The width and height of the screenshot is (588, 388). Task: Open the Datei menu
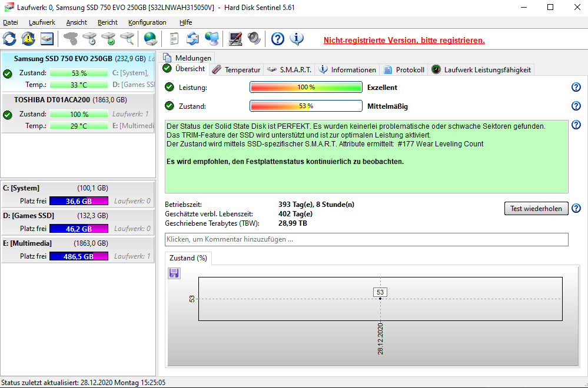coord(11,22)
